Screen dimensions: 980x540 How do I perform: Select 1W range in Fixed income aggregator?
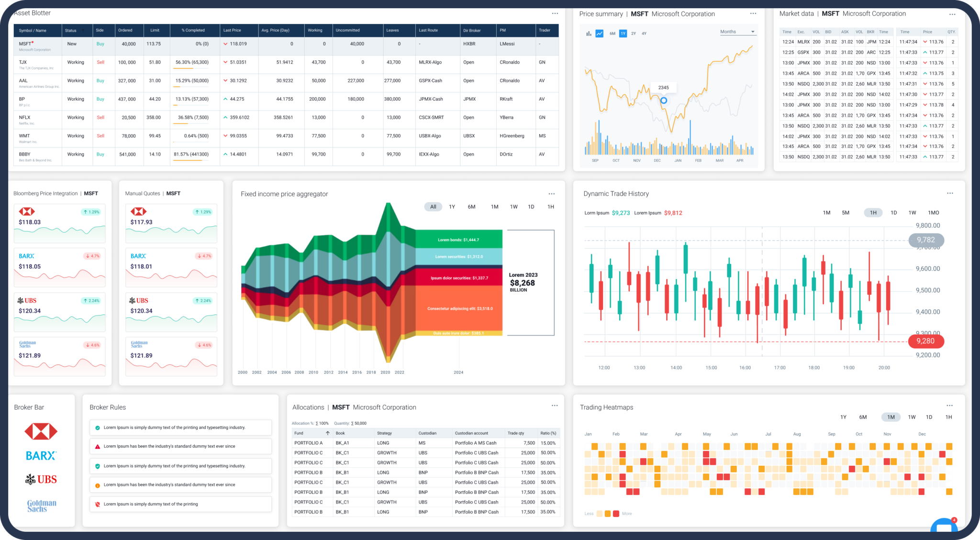coord(514,207)
